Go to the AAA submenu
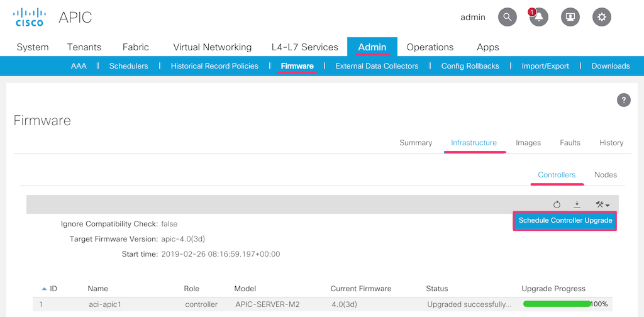644x317 pixels. click(79, 66)
